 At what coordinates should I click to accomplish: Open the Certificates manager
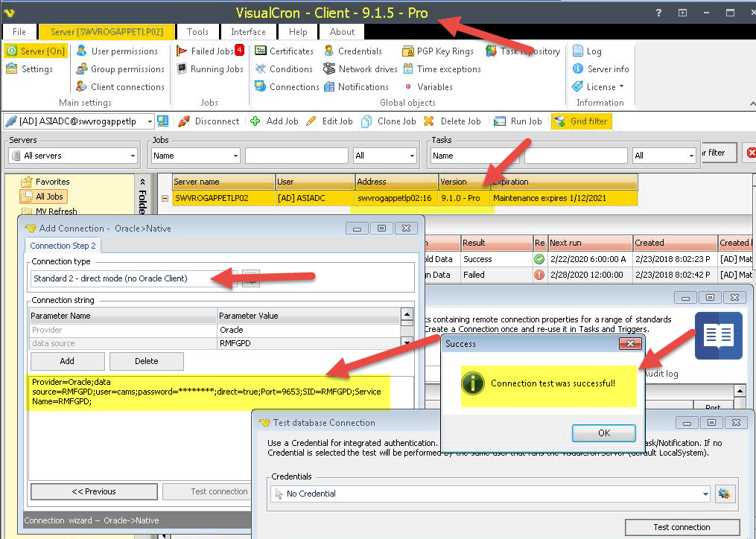click(284, 51)
